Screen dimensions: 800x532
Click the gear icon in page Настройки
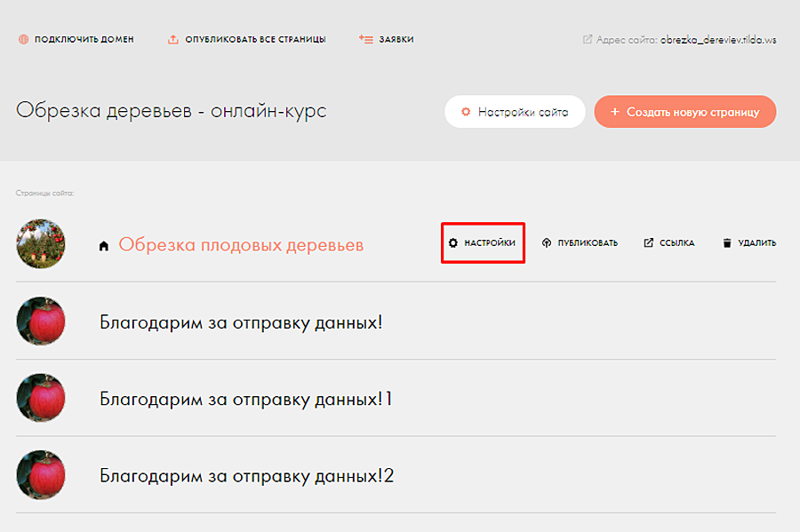[x=453, y=243]
